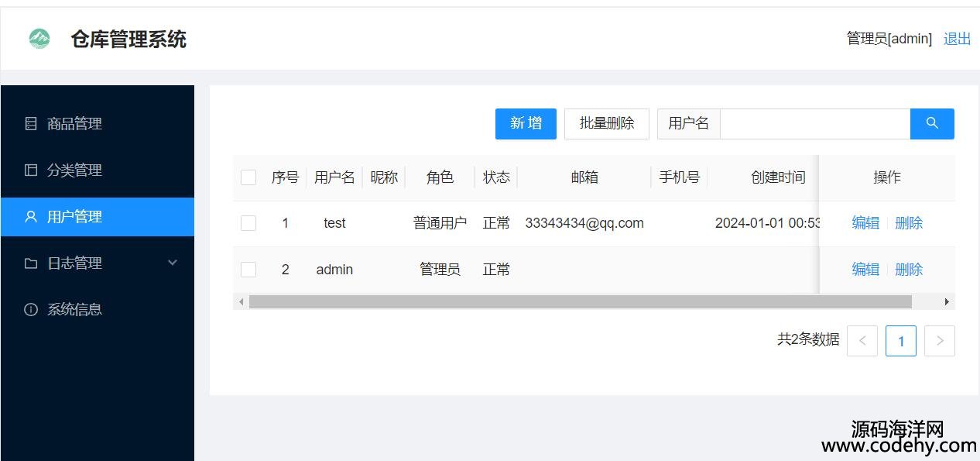Click the 管理员[admin] account label
The width and height of the screenshot is (980, 461).
pos(889,39)
